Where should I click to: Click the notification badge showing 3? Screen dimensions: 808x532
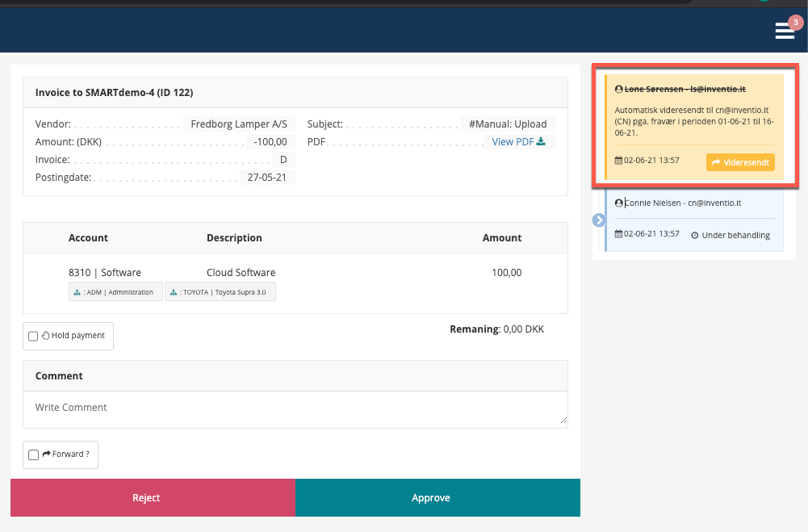pos(796,22)
